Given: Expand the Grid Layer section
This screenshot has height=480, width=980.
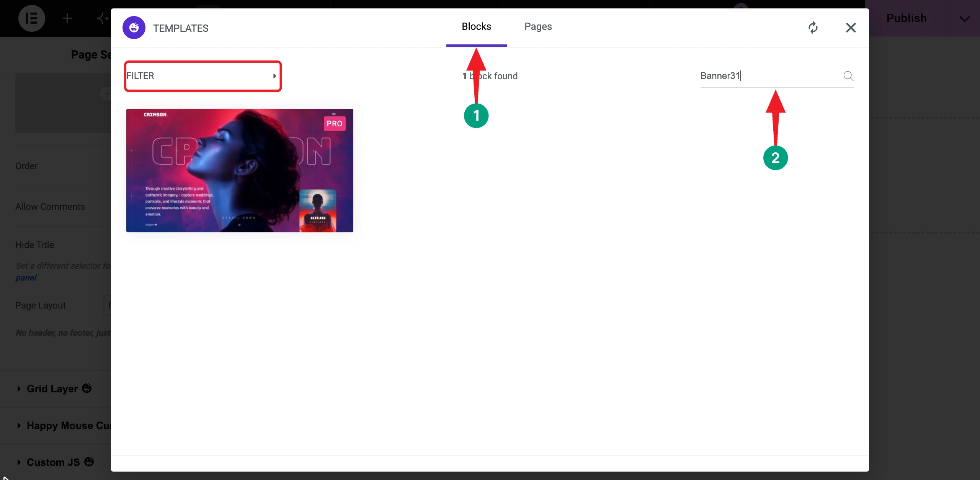Looking at the screenshot, I should click(56, 389).
